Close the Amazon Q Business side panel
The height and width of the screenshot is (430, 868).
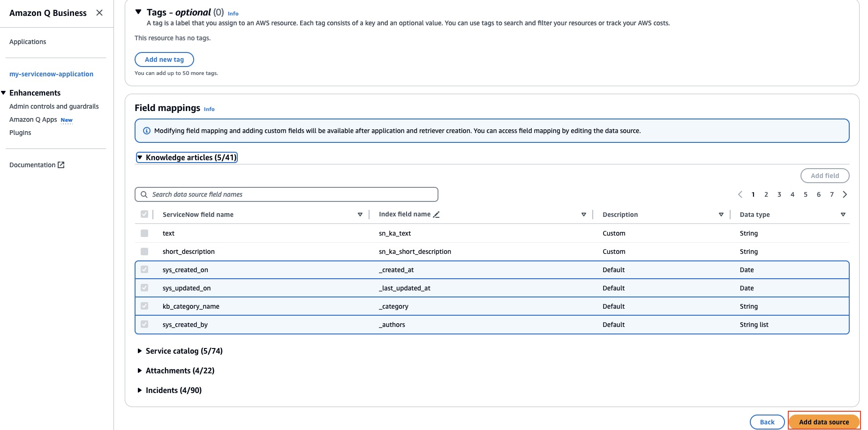coord(99,13)
